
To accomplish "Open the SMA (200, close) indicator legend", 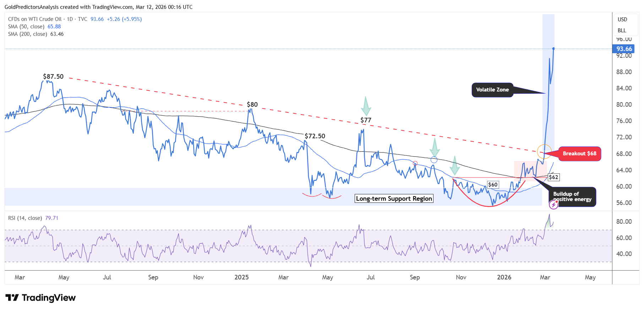I will [x=36, y=34].
